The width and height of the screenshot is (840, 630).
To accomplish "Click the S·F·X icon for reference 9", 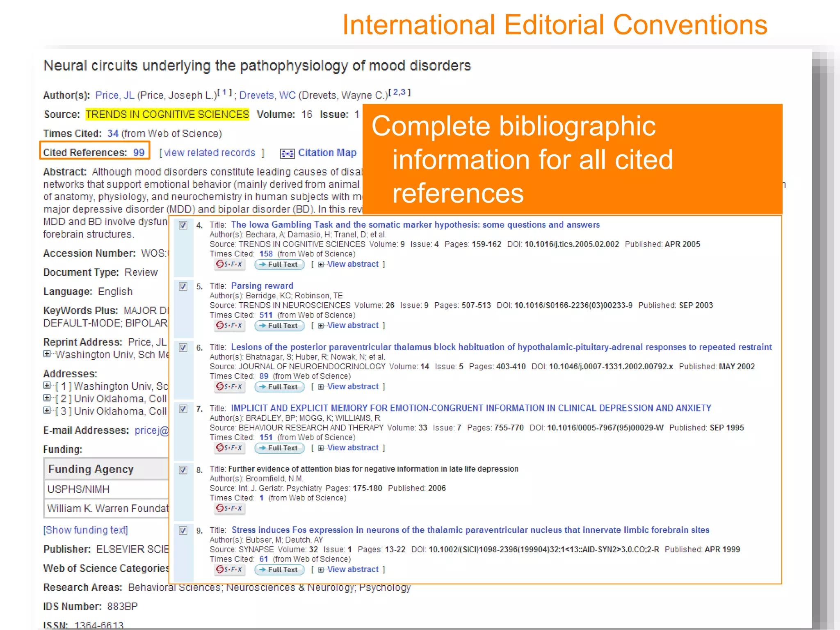I will (x=230, y=569).
